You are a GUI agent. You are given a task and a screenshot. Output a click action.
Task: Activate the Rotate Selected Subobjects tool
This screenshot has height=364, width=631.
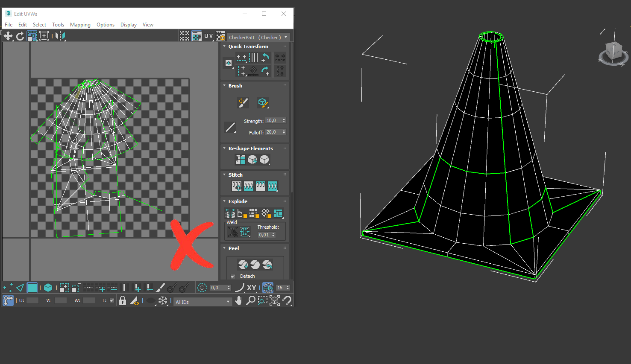coord(20,36)
